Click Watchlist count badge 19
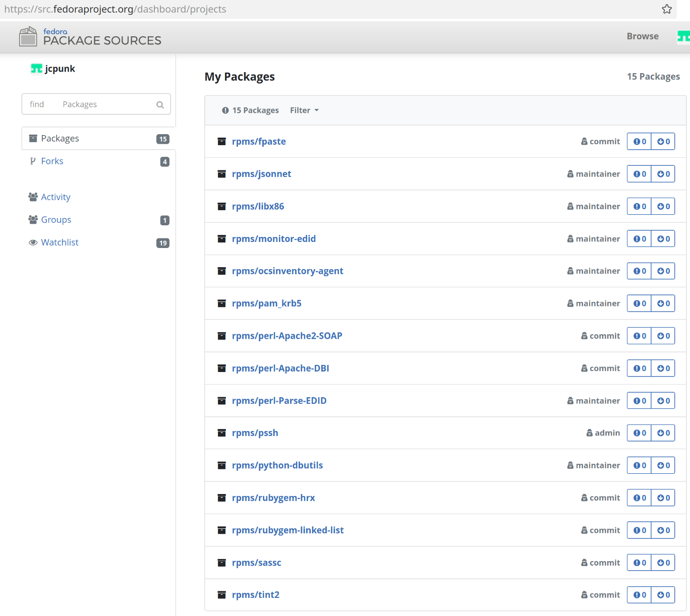Image resolution: width=690 pixels, height=616 pixels. (x=163, y=243)
